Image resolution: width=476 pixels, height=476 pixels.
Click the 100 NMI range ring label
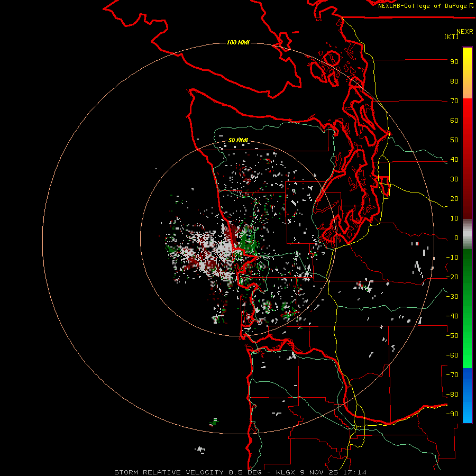click(238, 42)
